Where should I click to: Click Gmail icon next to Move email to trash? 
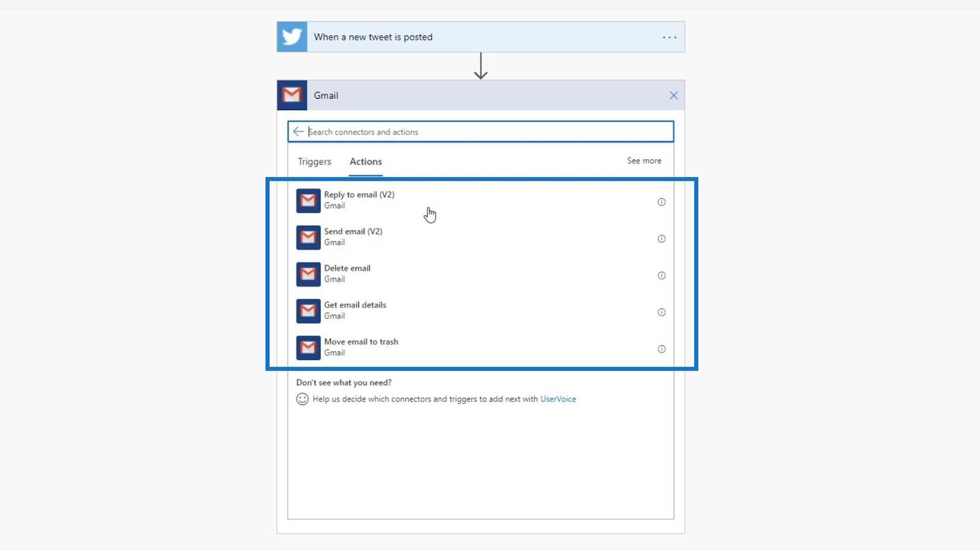pos(308,347)
